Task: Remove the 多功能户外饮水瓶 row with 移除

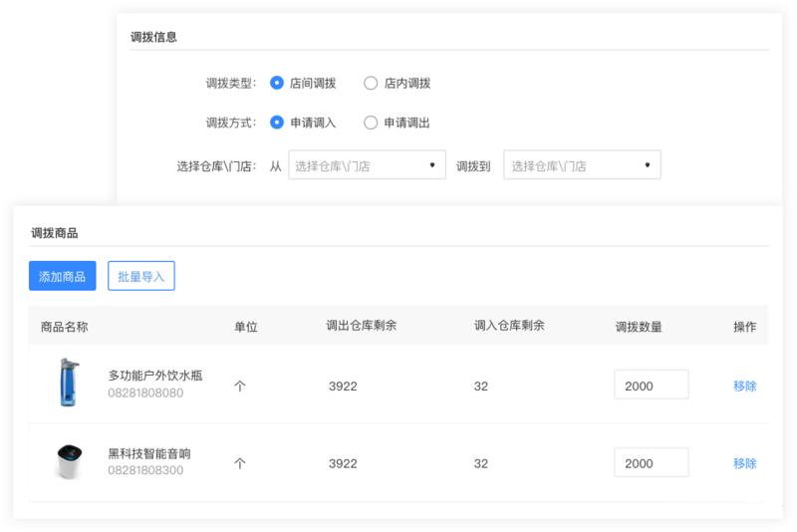Action: pos(744,387)
